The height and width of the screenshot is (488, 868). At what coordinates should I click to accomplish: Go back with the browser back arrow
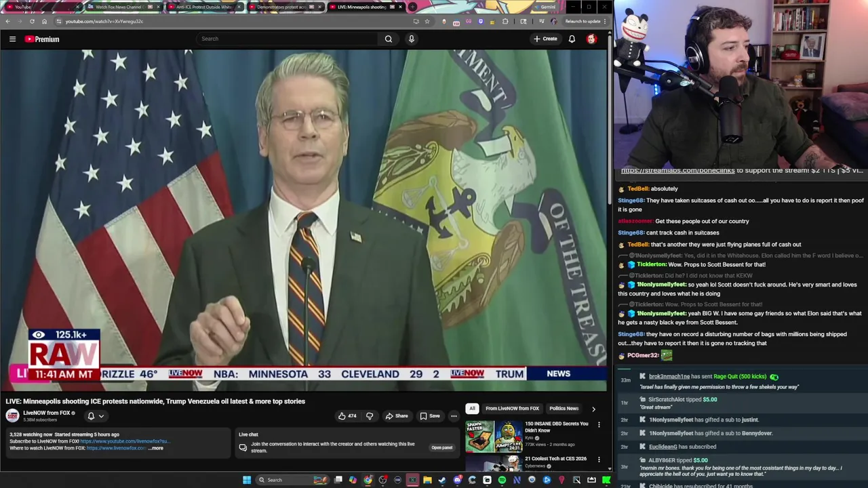tap(7, 21)
